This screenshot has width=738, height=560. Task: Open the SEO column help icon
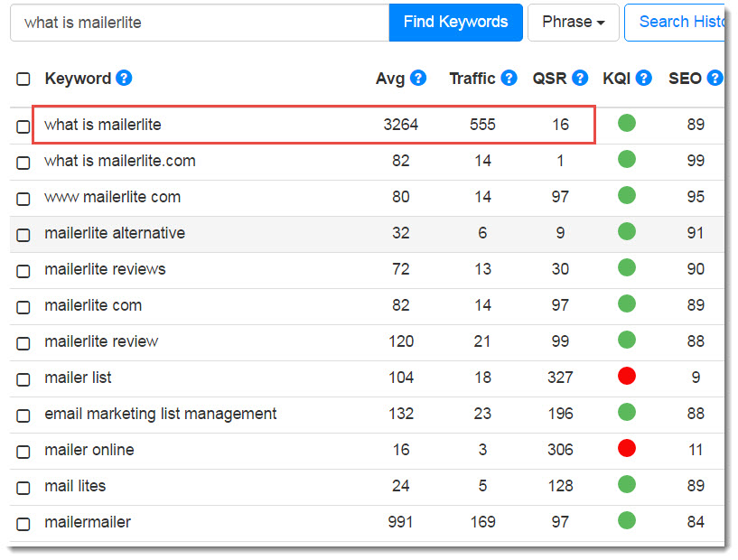pyautogui.click(x=715, y=78)
